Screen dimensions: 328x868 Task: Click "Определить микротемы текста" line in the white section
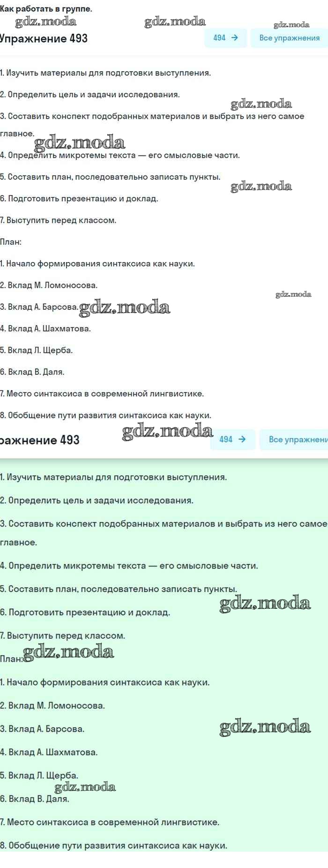(x=120, y=155)
